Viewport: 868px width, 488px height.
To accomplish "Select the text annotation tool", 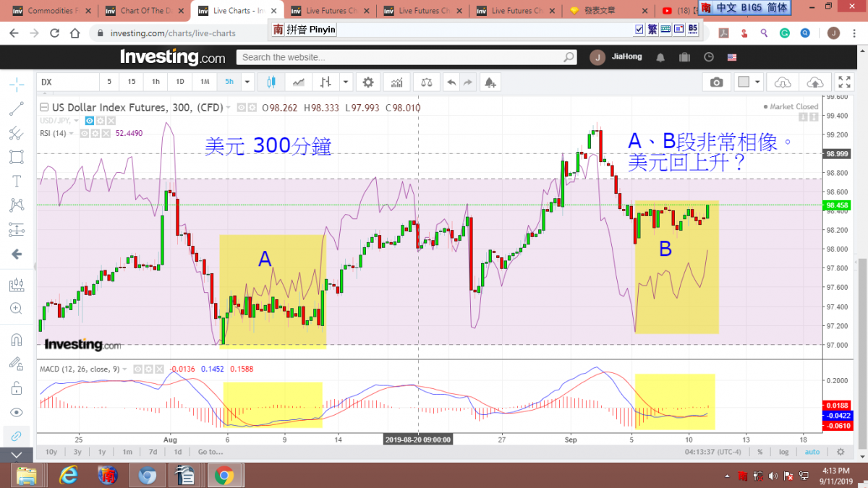I will point(17,181).
